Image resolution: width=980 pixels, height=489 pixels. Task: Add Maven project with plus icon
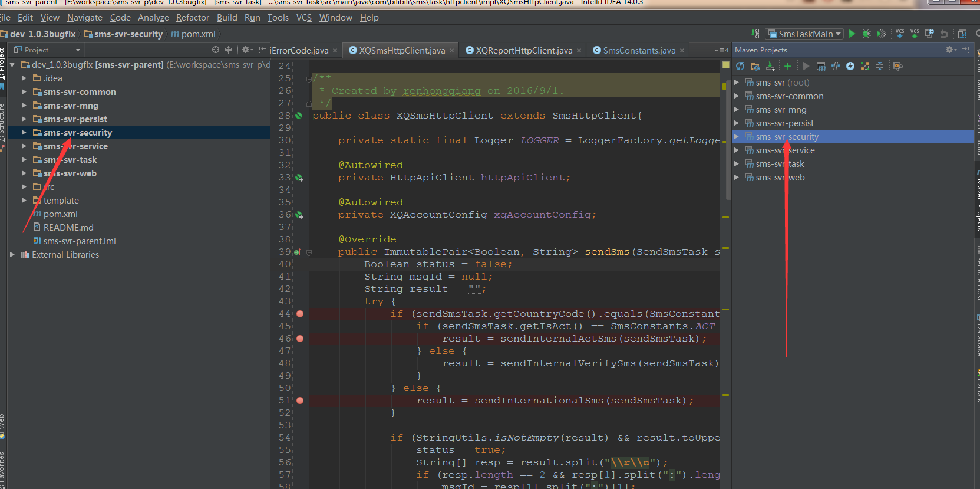pos(787,66)
